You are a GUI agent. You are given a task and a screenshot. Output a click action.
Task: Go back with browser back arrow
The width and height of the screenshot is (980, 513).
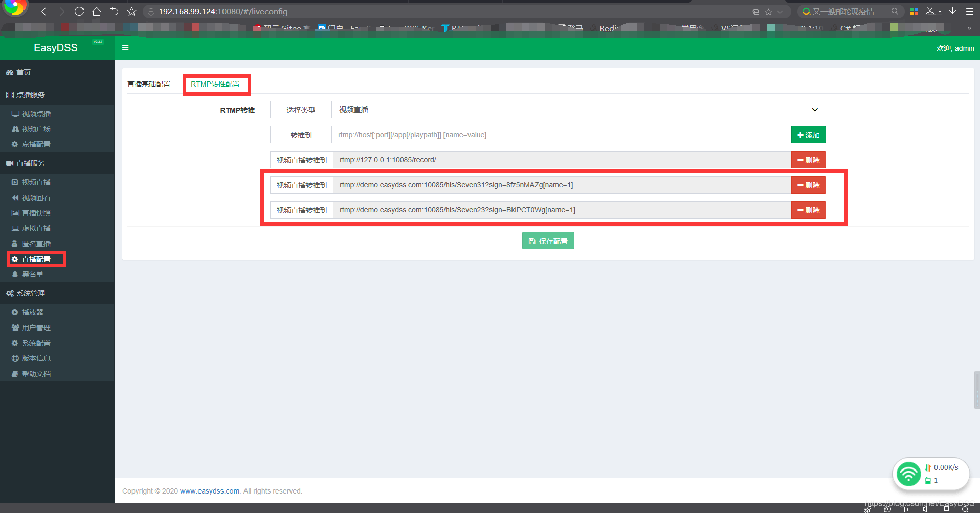point(44,11)
